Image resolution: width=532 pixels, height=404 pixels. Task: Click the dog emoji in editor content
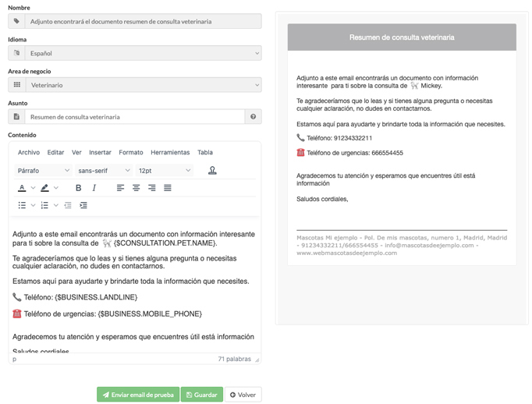pyautogui.click(x=107, y=243)
